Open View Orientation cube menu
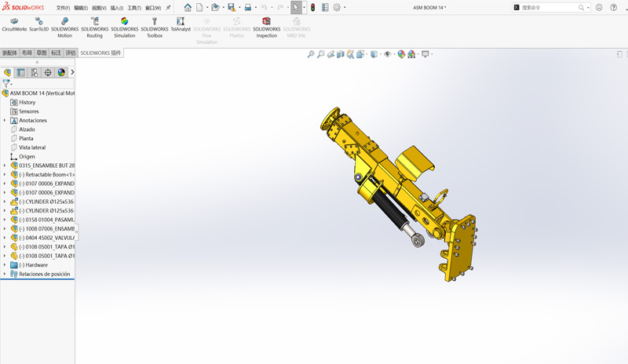This screenshot has height=364, width=628. 360,54
